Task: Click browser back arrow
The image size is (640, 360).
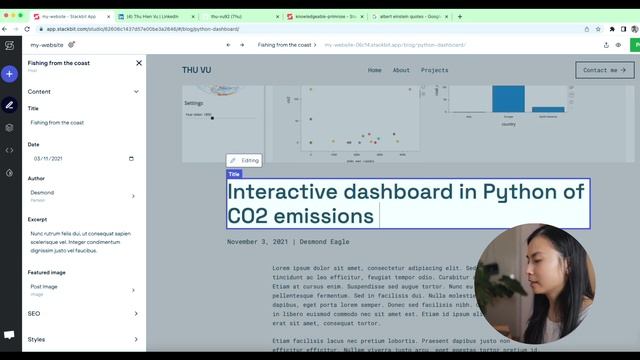Action: coord(4,29)
